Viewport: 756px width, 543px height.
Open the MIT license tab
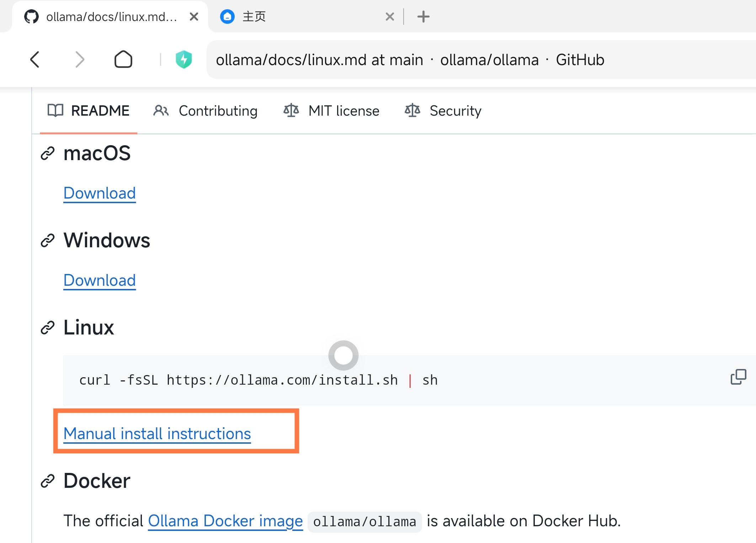331,111
